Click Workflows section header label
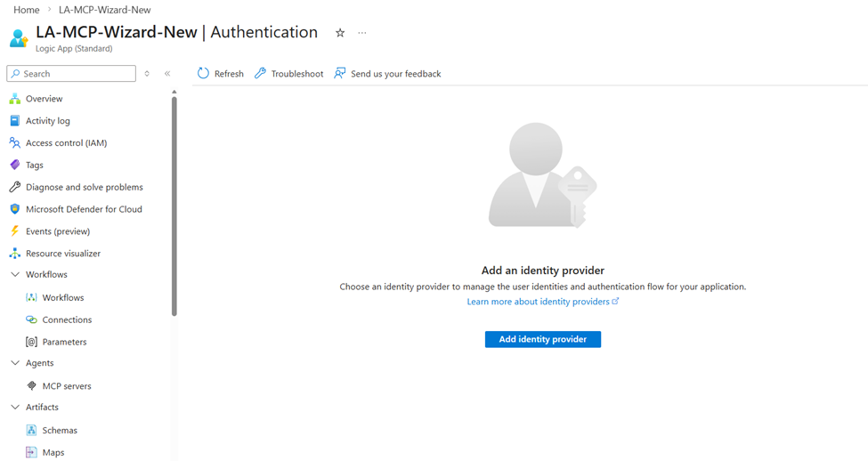 pos(46,274)
